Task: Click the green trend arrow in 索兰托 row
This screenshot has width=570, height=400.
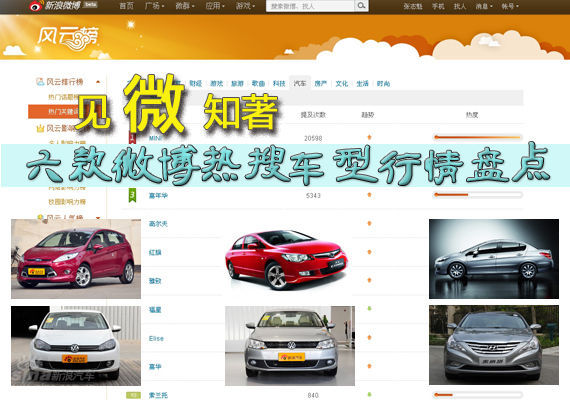Action: (369, 394)
